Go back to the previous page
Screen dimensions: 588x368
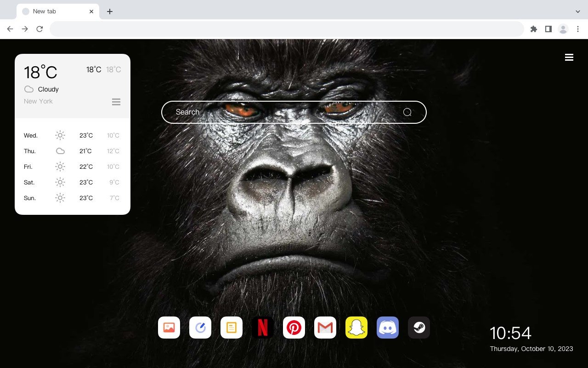(x=10, y=29)
